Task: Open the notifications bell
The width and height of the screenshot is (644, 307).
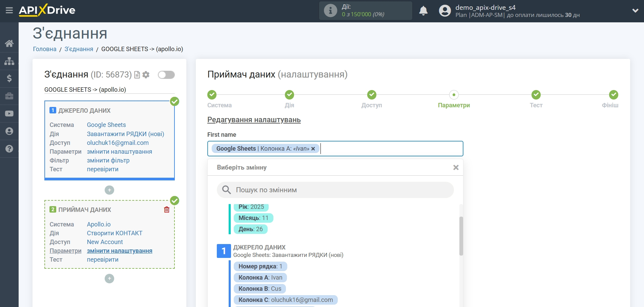Action: pyautogui.click(x=423, y=11)
